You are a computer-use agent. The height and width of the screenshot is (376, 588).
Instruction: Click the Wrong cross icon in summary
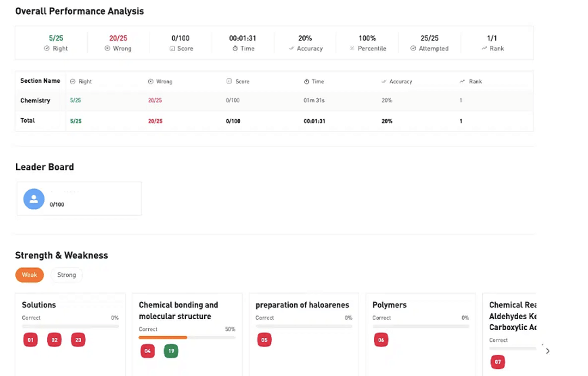[107, 49]
